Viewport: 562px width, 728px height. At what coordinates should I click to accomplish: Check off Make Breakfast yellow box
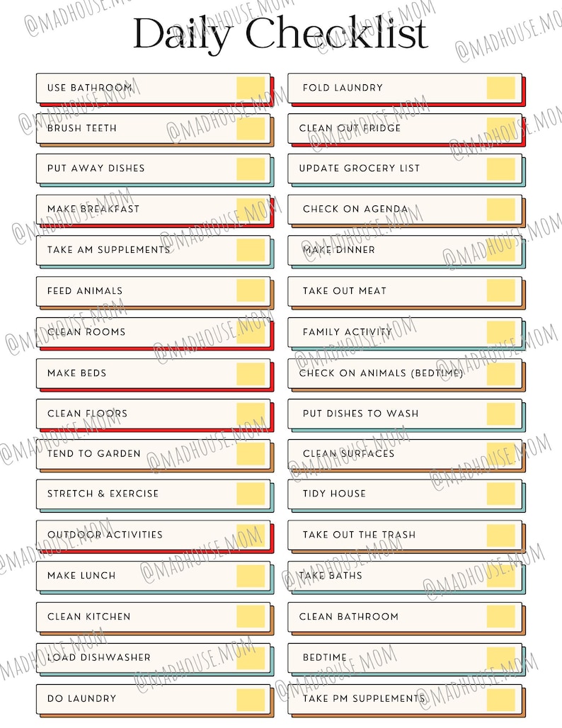click(251, 210)
